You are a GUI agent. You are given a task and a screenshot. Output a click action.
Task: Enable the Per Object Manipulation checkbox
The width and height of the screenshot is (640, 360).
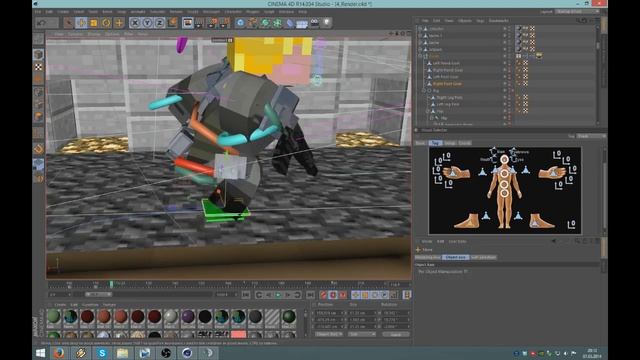[x=466, y=271]
